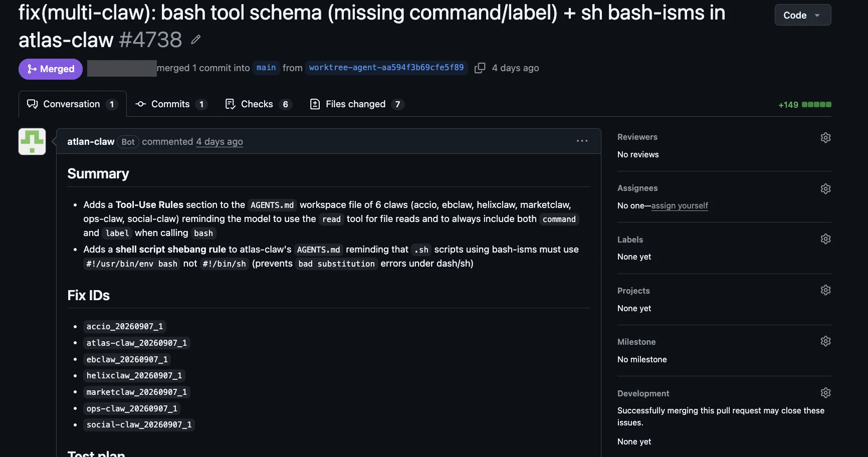Click the assign yourself link
The width and height of the screenshot is (868, 457).
pos(680,205)
